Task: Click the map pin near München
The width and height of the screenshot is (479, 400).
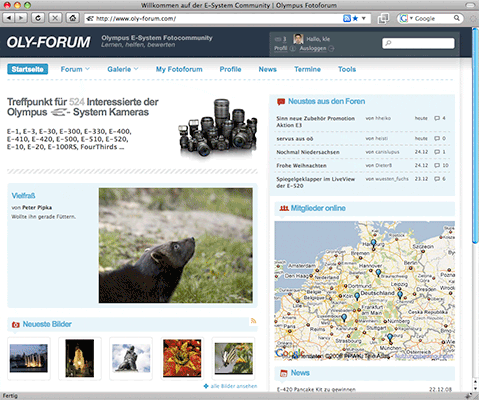Action: [x=390, y=338]
